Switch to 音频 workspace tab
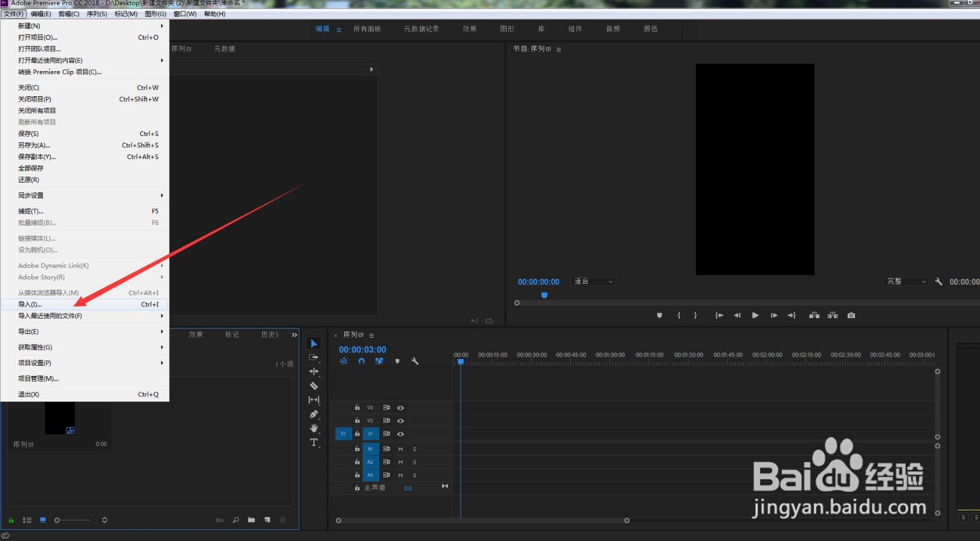The width and height of the screenshot is (980, 541). (613, 29)
